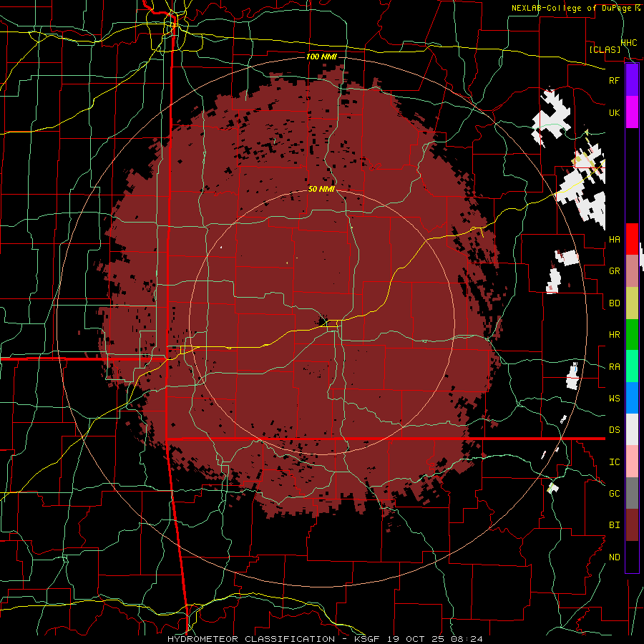Click the "NEXLAB-College of DuPage" header text
Screen dimensions: 644x644
click(x=571, y=8)
